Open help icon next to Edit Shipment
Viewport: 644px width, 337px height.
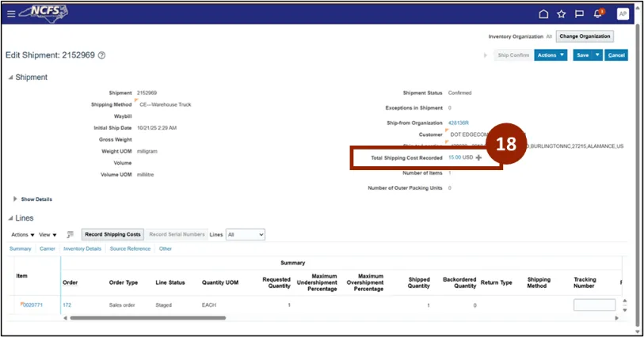101,55
